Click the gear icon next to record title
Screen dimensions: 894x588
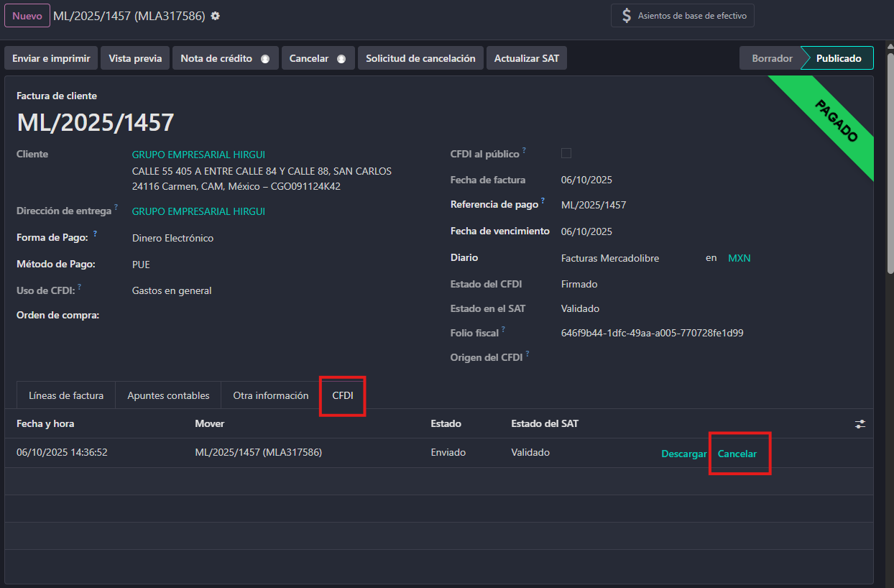coord(215,16)
